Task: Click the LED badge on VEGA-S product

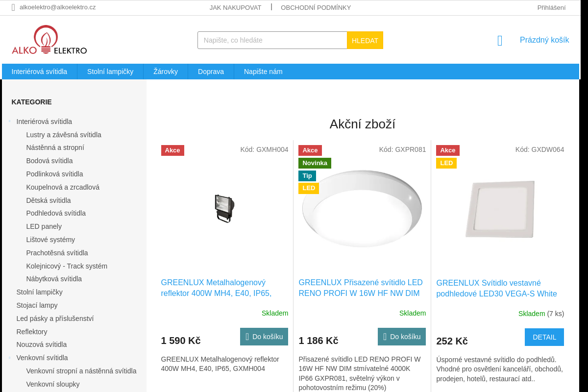Action: point(446,163)
